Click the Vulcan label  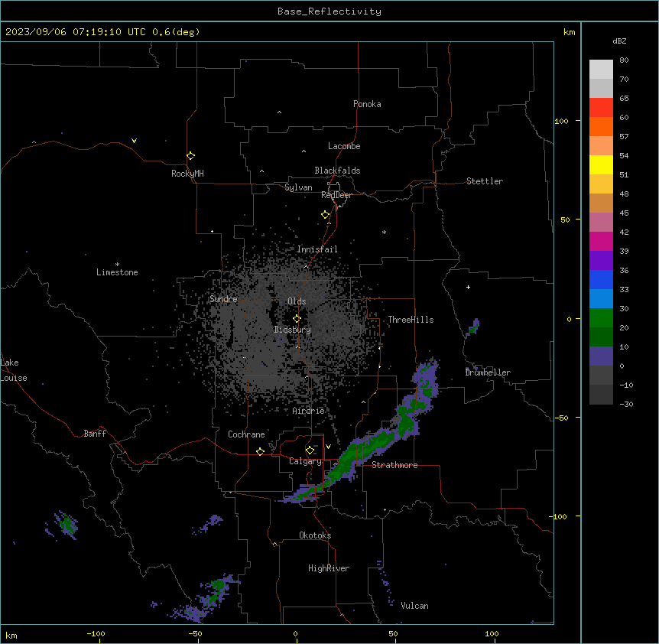coord(414,606)
